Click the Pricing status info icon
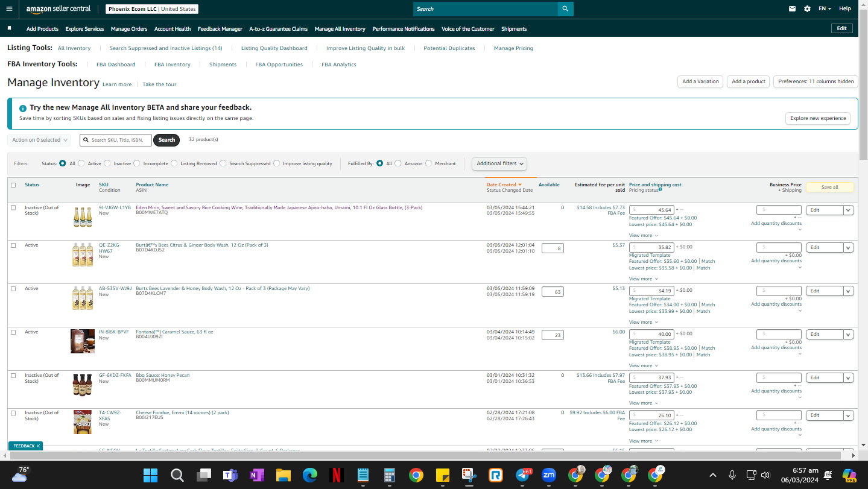This screenshot has width=868, height=489. (661, 189)
